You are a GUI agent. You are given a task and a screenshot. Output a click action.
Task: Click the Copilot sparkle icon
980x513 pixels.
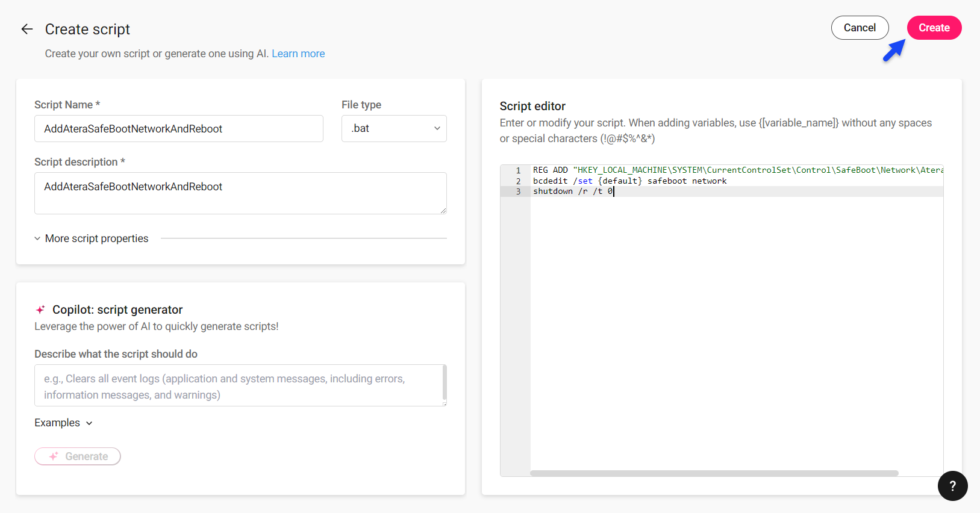pos(40,309)
